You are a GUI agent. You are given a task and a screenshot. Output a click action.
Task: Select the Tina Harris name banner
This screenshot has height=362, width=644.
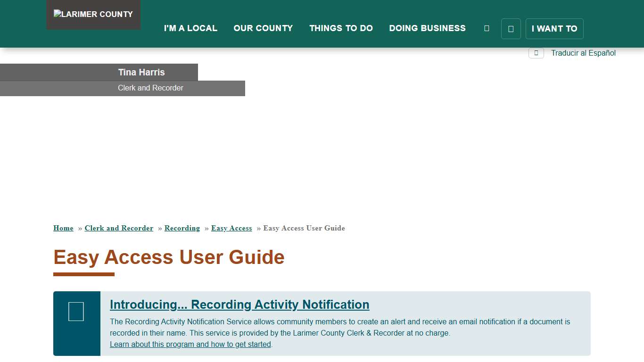click(141, 72)
